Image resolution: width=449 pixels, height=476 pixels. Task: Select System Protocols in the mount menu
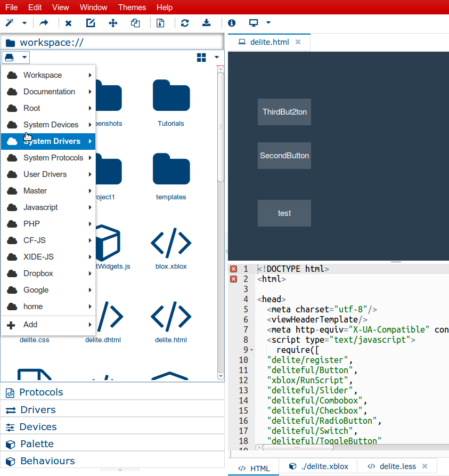coord(53,158)
